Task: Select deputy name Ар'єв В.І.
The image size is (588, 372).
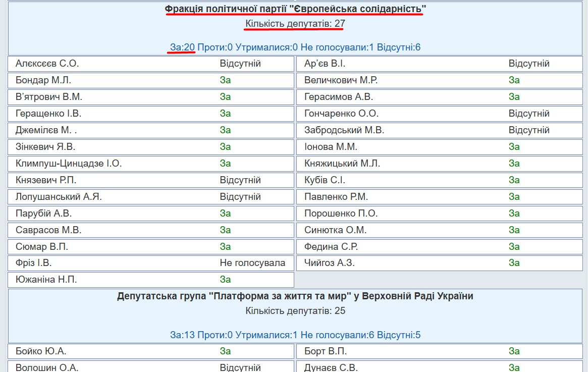Action: pos(325,64)
